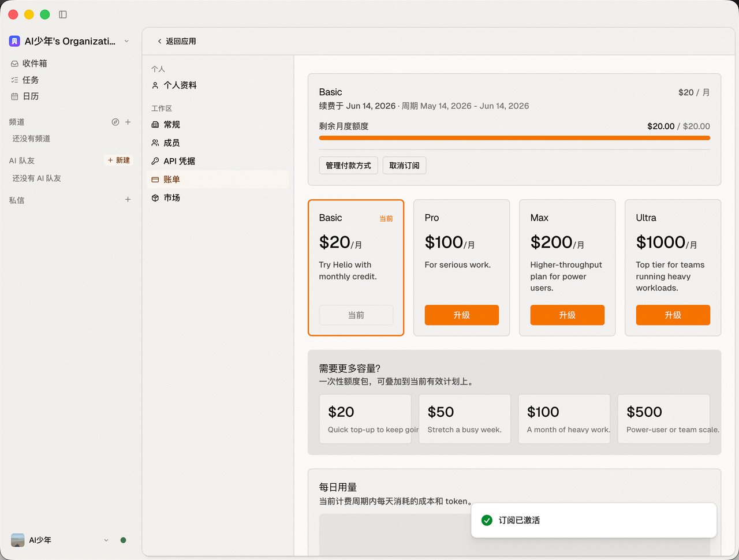Click the 管理付款方式 button
The width and height of the screenshot is (739, 560).
pyautogui.click(x=349, y=166)
